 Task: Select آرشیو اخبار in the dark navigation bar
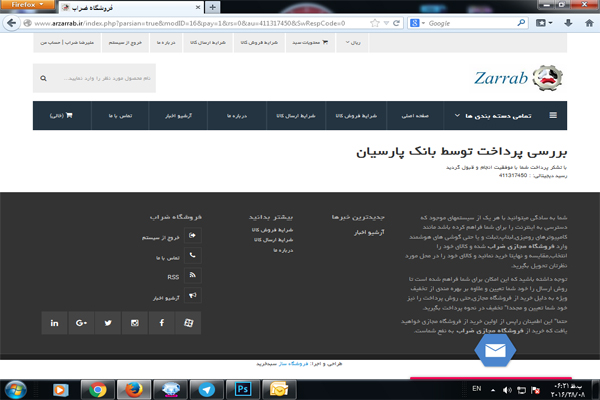click(178, 116)
